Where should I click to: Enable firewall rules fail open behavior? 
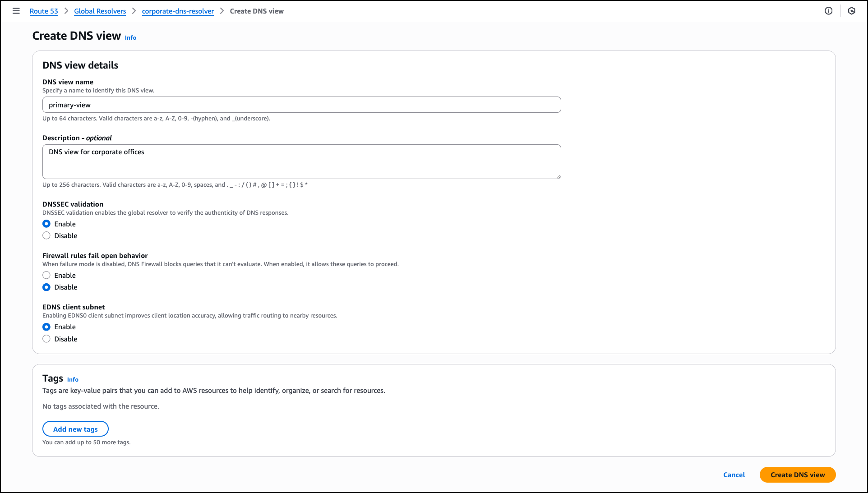pos(46,275)
